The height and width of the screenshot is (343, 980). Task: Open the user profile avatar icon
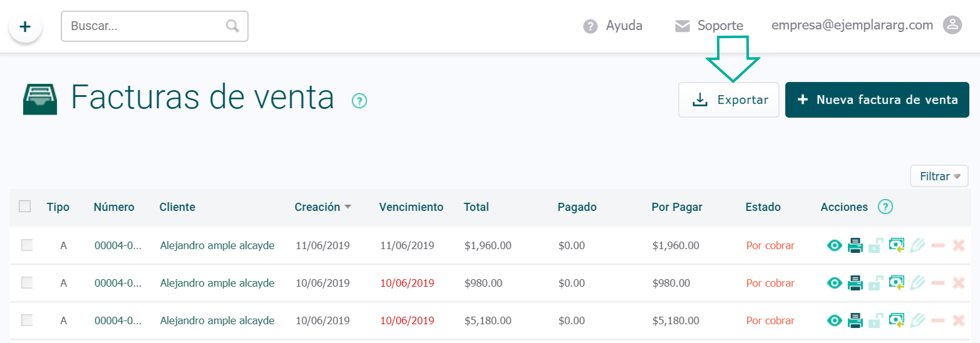pyautogui.click(x=952, y=25)
